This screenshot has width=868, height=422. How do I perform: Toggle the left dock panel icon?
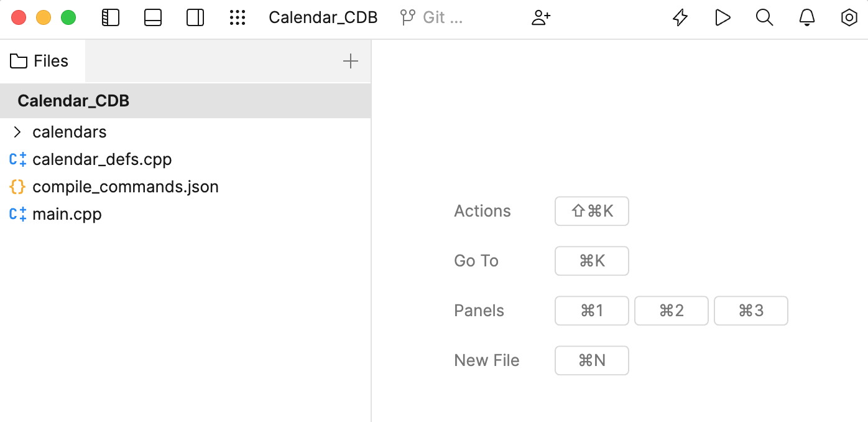[x=111, y=17]
